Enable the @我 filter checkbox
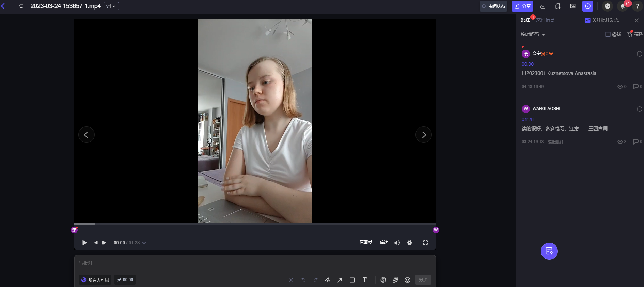Viewport: 644px width, 287px height. 608,34
